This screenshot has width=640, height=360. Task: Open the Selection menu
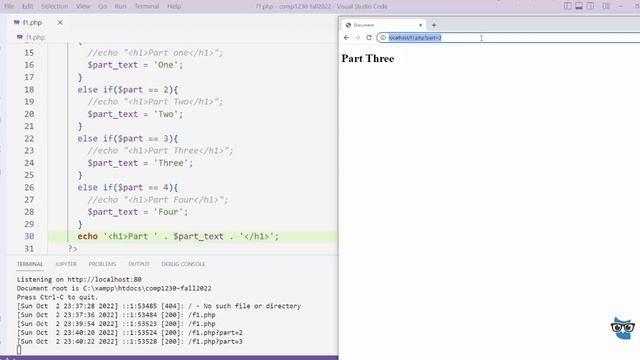point(54,7)
